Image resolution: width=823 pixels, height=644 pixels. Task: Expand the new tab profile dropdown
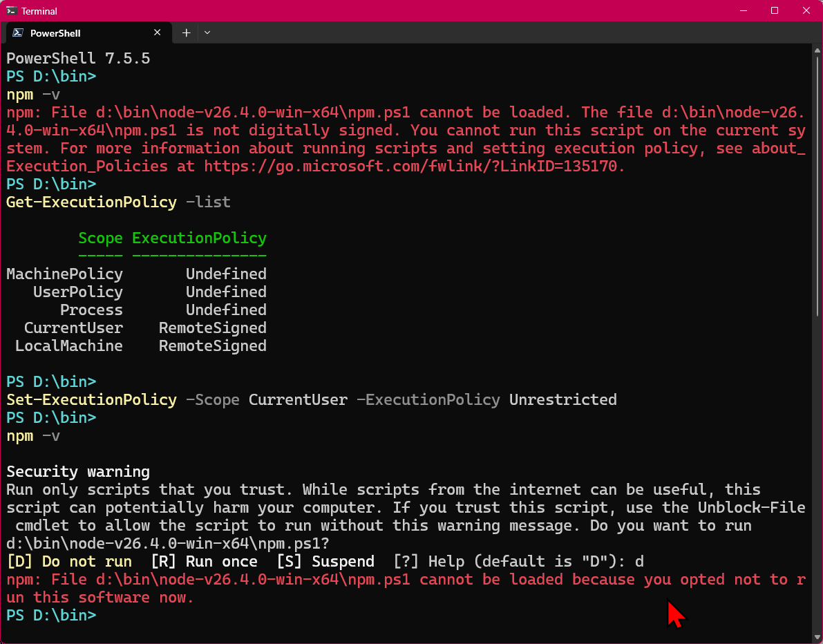[x=207, y=32]
